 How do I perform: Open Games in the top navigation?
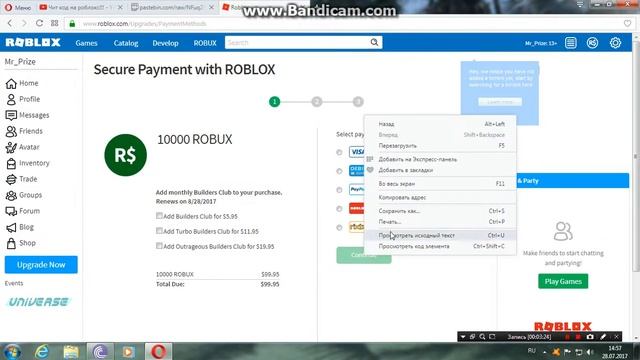(x=87, y=43)
